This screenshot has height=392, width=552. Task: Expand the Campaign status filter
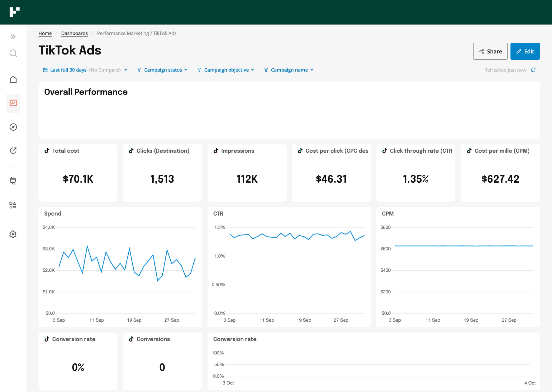pyautogui.click(x=163, y=69)
